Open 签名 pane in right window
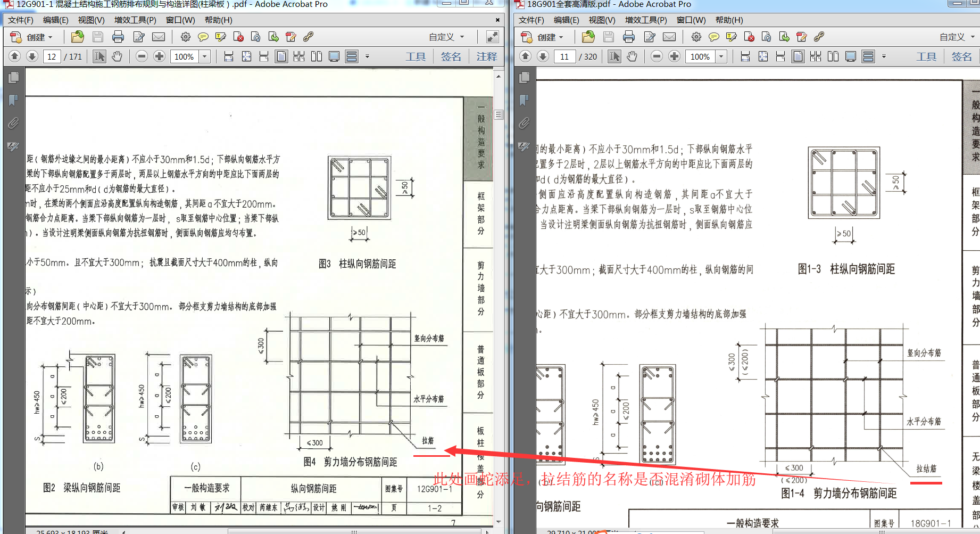Viewport: 980px width, 534px height. pos(962,56)
